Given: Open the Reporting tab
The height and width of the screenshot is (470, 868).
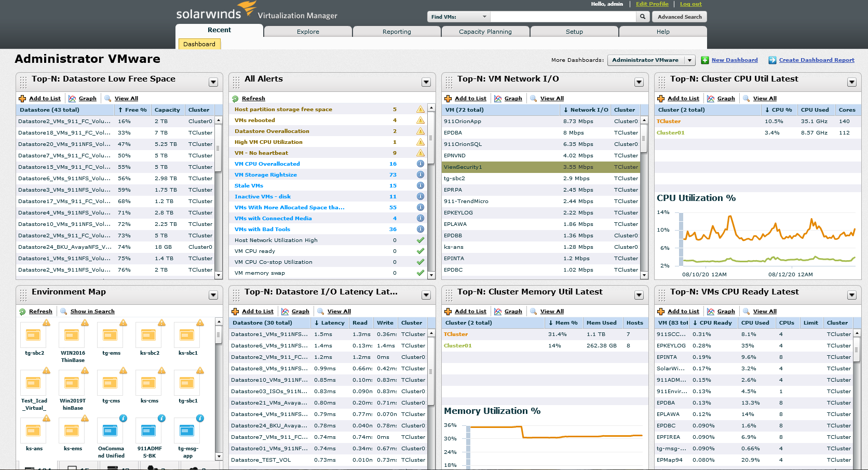Looking at the screenshot, I should [397, 32].
